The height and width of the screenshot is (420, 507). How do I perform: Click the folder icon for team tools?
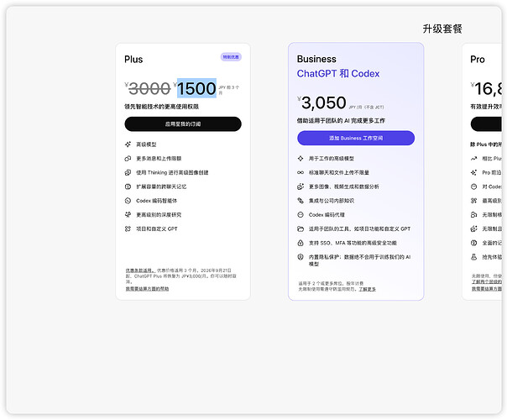pos(301,228)
